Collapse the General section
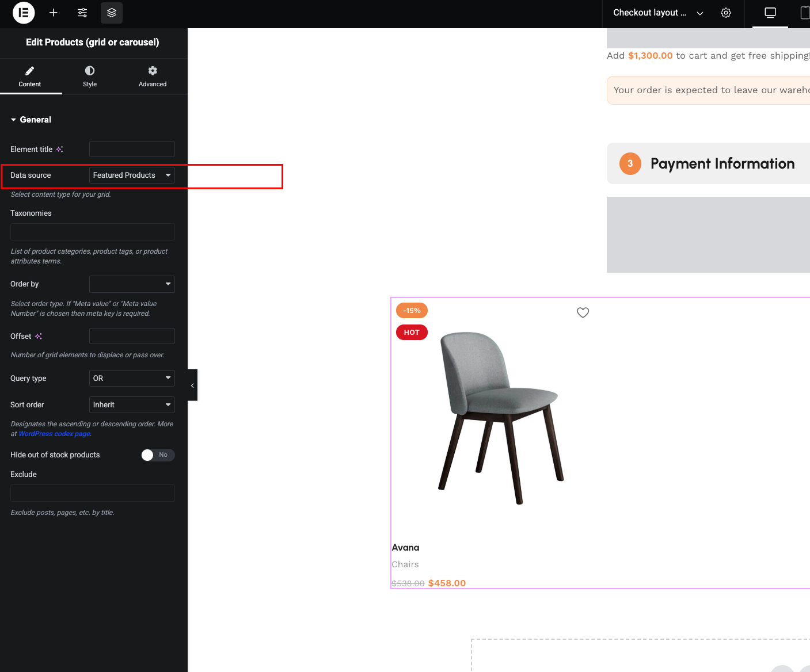 (x=31, y=120)
